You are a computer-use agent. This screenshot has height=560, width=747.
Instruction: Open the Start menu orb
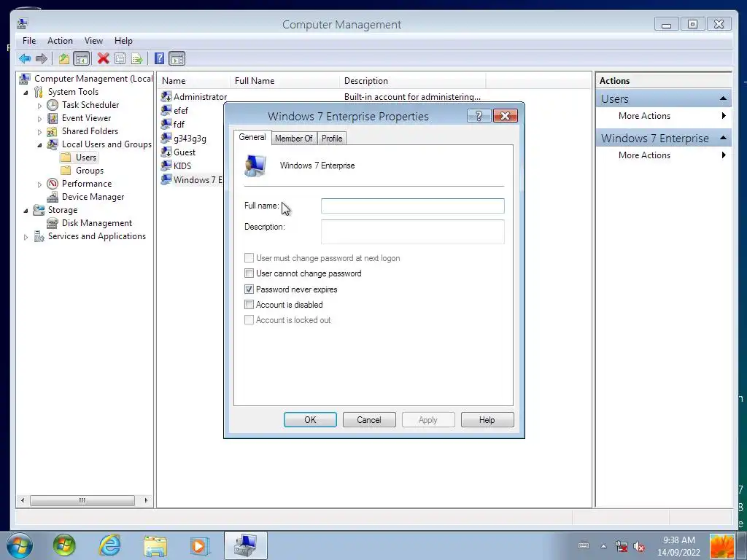pyautogui.click(x=20, y=545)
